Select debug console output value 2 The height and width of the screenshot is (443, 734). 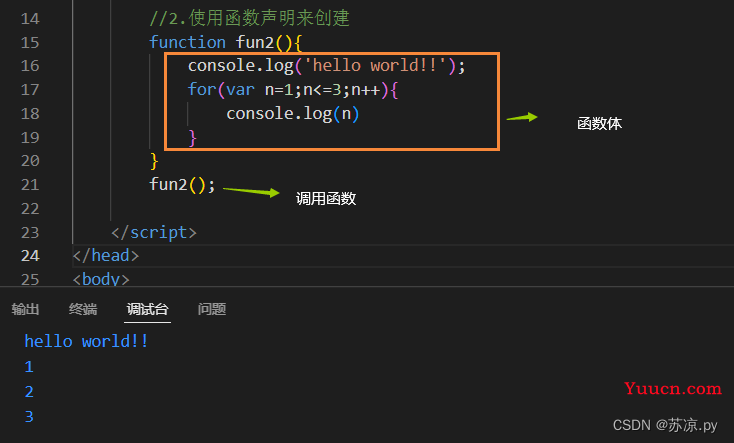[x=29, y=391]
